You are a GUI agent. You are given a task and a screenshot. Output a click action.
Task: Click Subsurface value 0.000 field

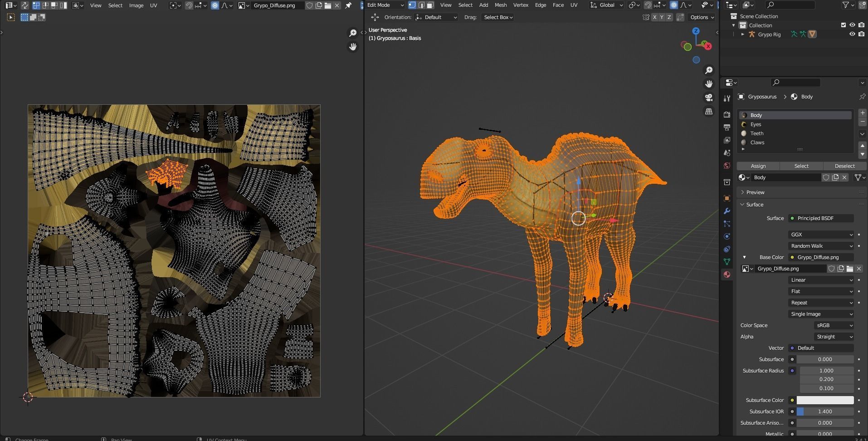(x=825, y=359)
